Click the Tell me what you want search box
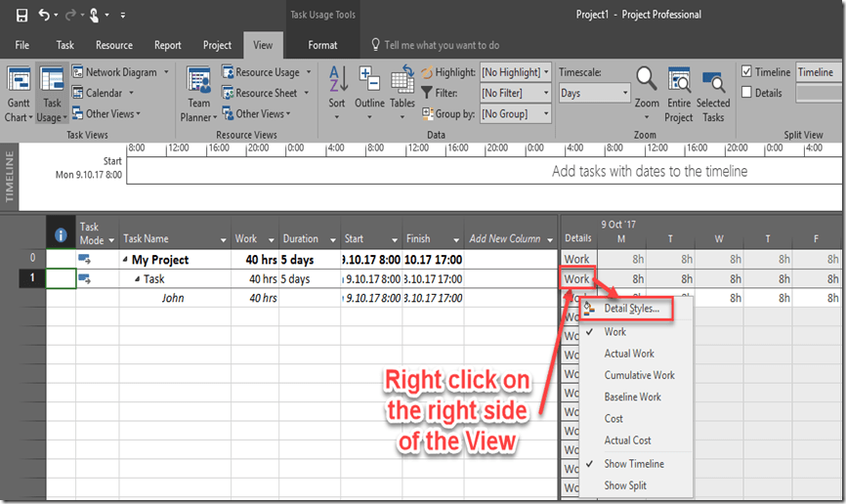 442,45
